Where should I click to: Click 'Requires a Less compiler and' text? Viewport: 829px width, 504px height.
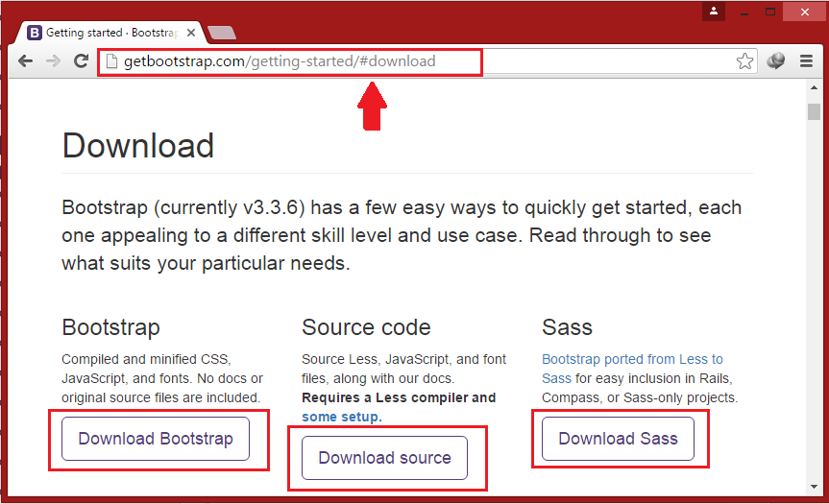click(399, 397)
